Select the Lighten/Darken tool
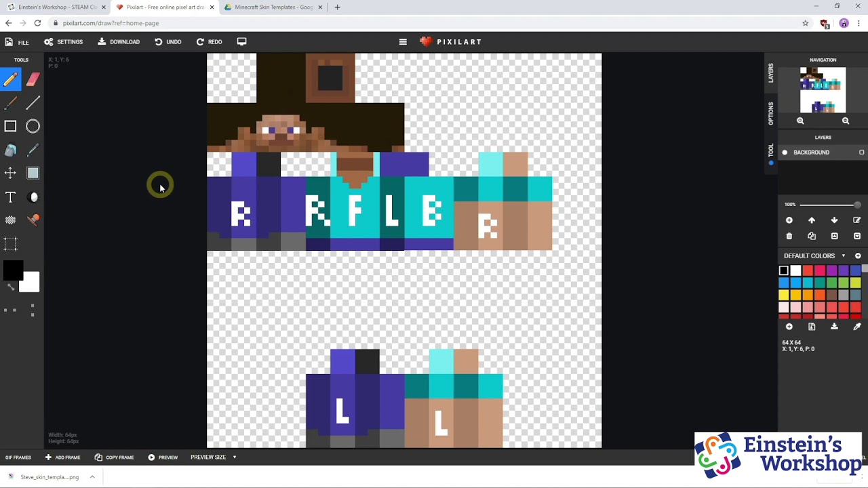Screen dimensions: 868x488 pyautogui.click(x=33, y=197)
